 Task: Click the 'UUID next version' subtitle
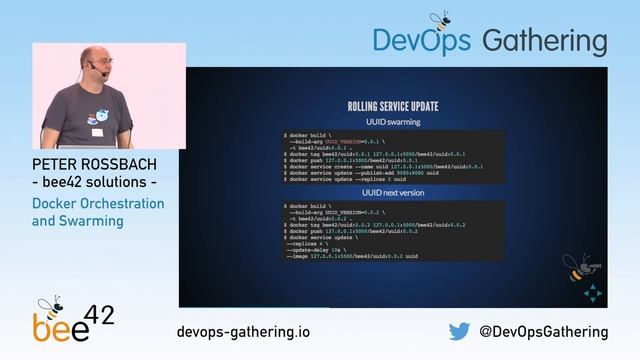click(393, 193)
